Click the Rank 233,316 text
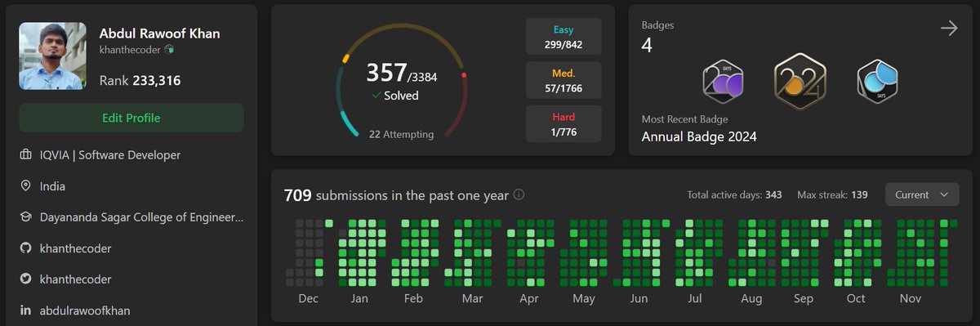The height and width of the screenshot is (326, 980). 140,80
